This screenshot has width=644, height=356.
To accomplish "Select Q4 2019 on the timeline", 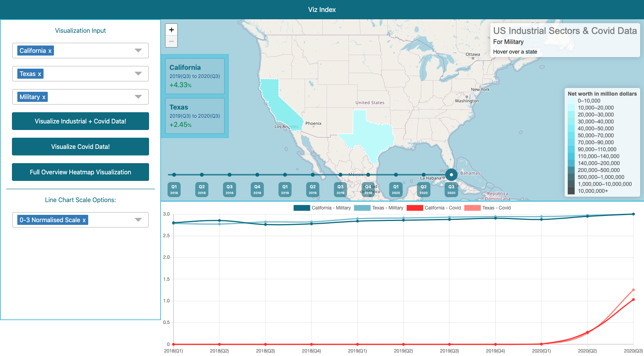I will (368, 189).
